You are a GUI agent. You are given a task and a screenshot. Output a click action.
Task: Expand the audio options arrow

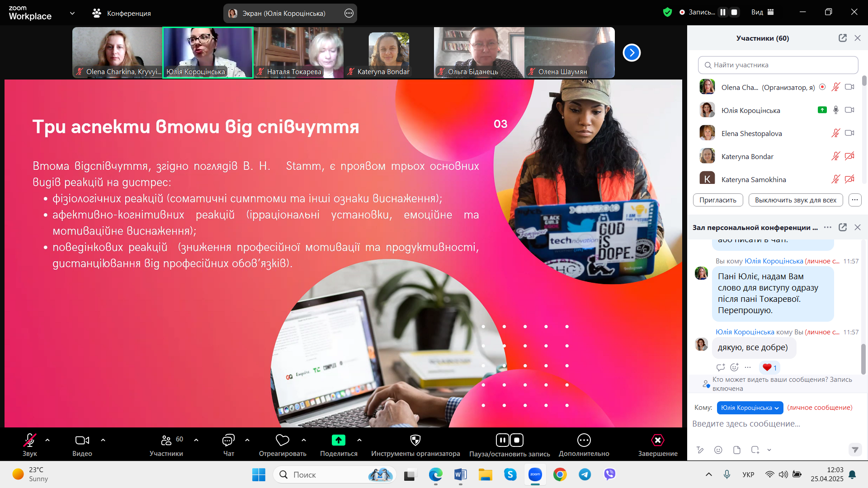47,440
